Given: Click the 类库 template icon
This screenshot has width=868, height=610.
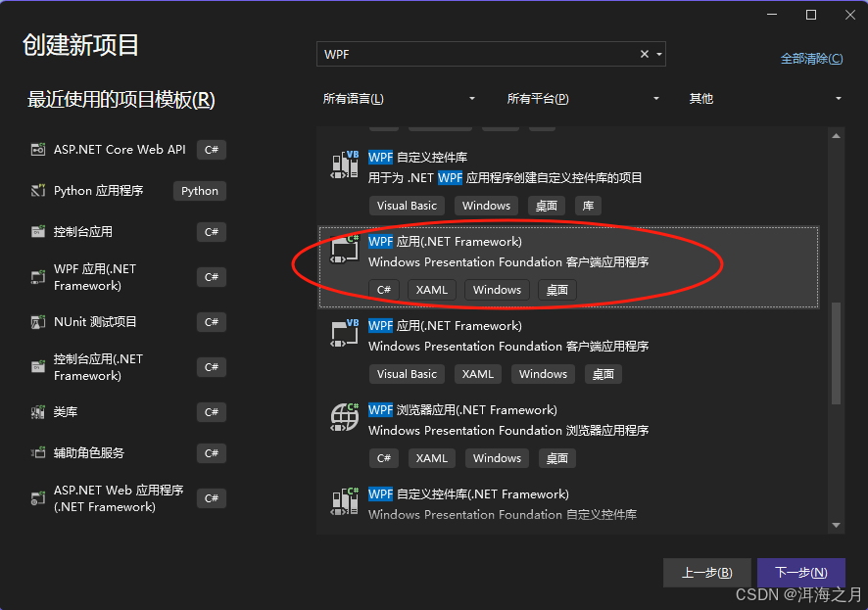Looking at the screenshot, I should pyautogui.click(x=37, y=412).
